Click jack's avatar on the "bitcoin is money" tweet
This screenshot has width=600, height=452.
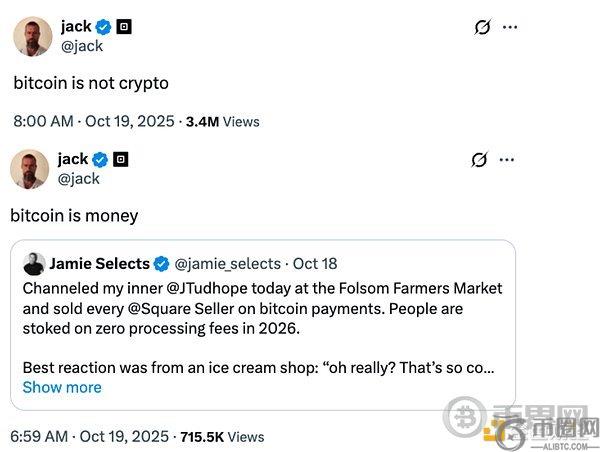point(30,169)
